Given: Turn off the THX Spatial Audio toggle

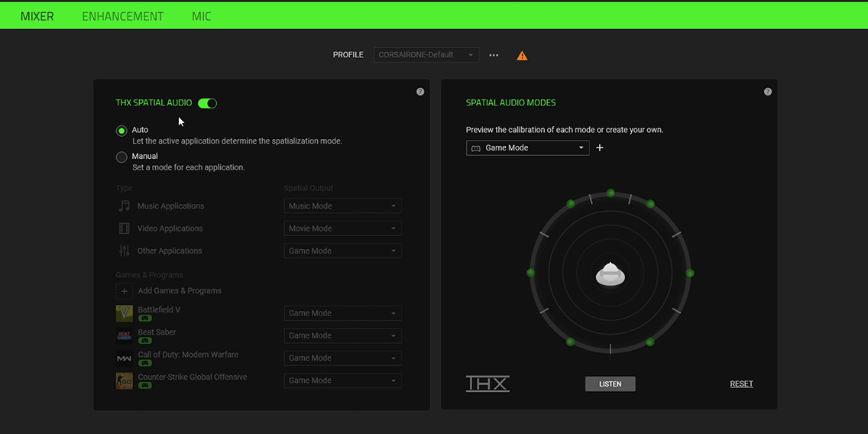Looking at the screenshot, I should coord(208,103).
